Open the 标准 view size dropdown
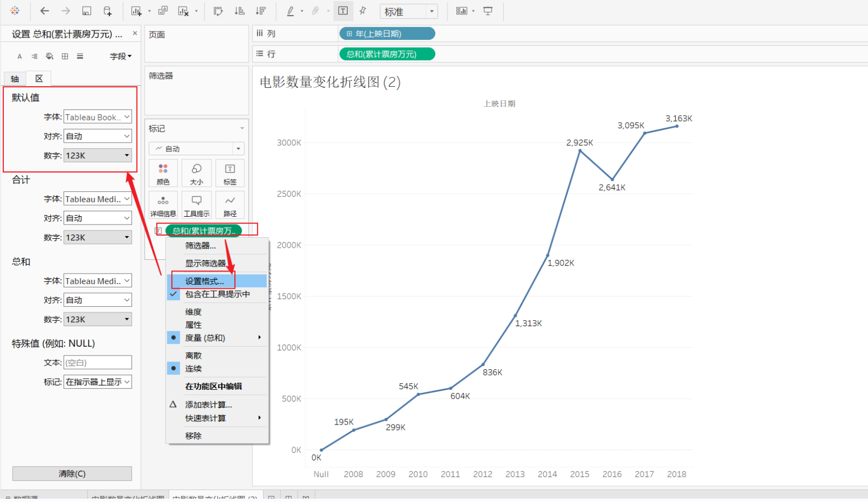Image resolution: width=868 pixels, height=502 pixels. [x=409, y=11]
